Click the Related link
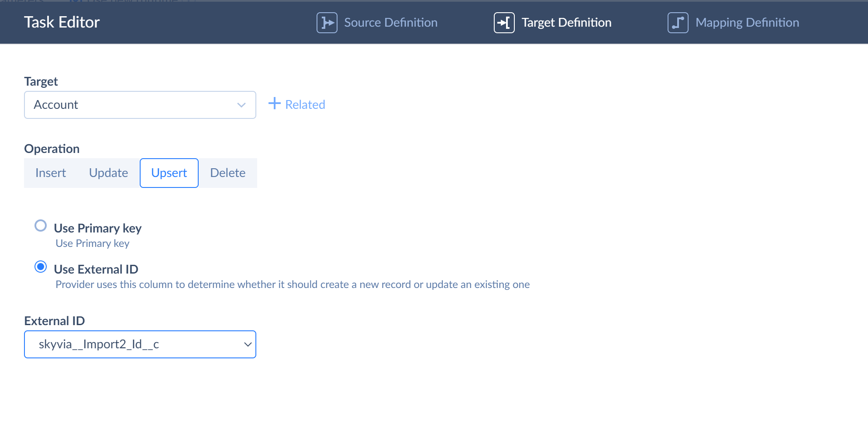Viewport: 868px width, 437px height. click(x=305, y=104)
